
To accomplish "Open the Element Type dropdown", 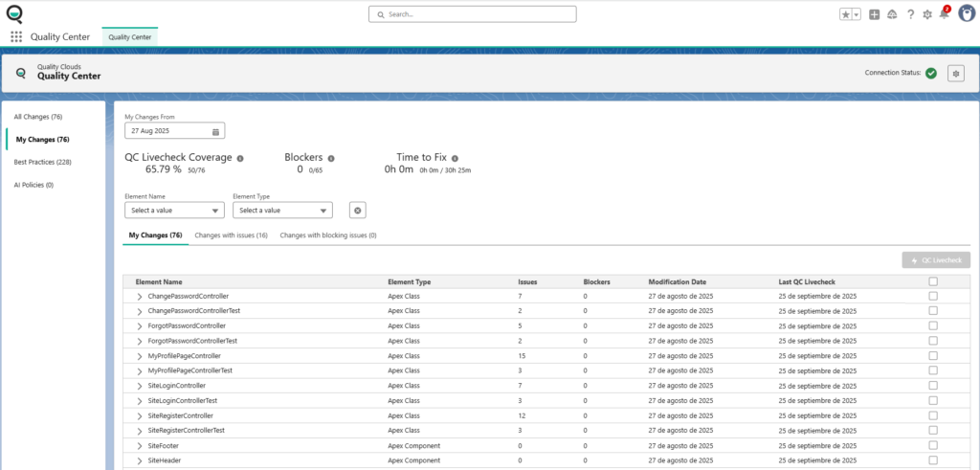I will (x=282, y=211).
